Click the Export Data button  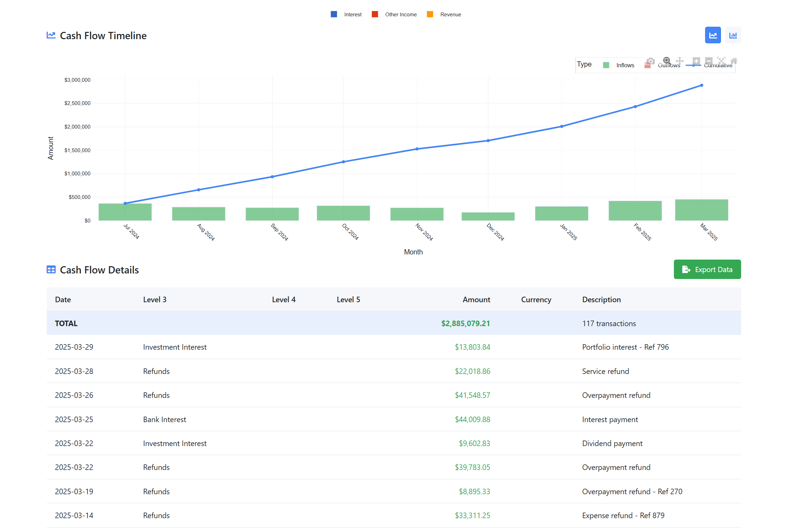707,269
